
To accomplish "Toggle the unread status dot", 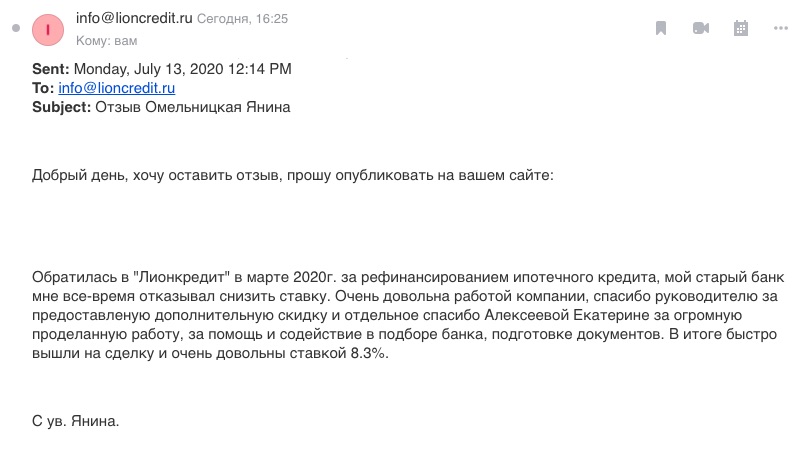I will pyautogui.click(x=16, y=28).
